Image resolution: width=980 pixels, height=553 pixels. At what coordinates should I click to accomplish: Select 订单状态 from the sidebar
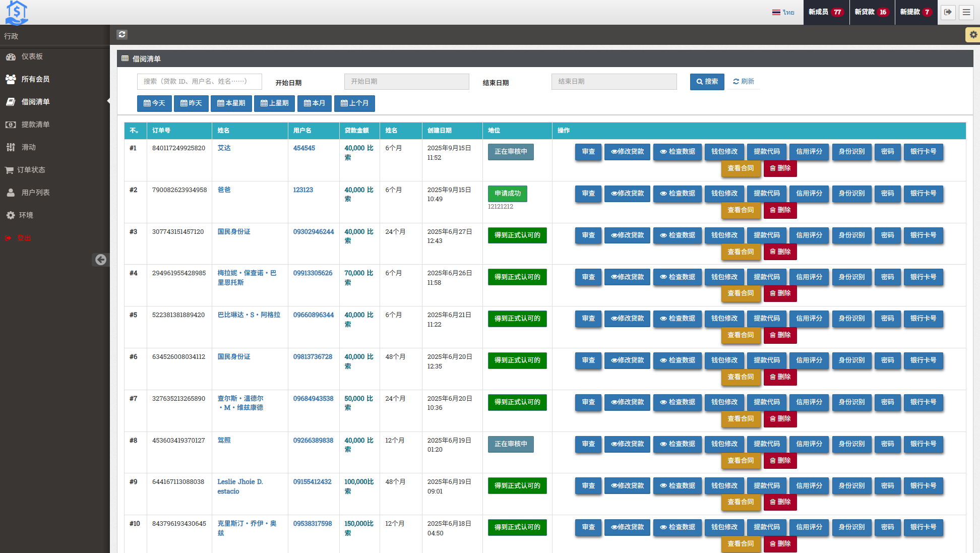[31, 170]
